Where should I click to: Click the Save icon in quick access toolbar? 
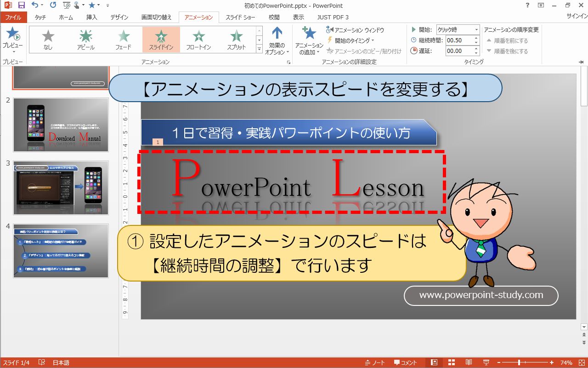[x=21, y=6]
